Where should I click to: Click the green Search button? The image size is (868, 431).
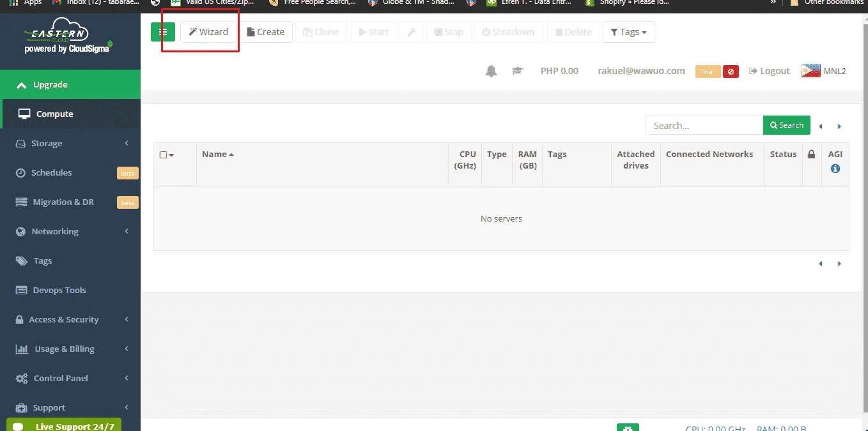click(787, 125)
